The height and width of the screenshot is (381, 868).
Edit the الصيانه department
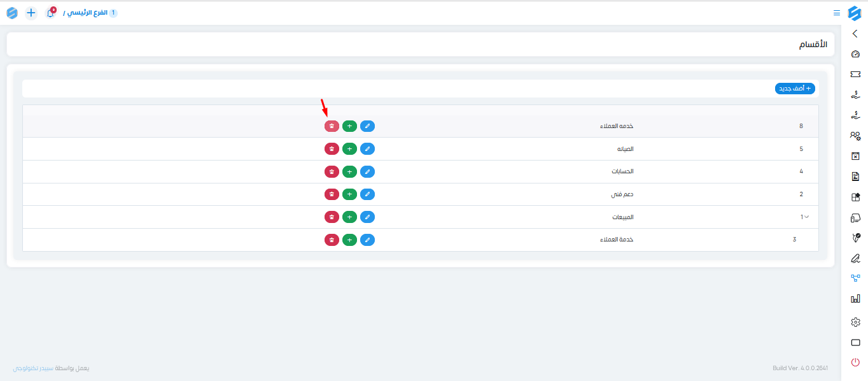367,149
